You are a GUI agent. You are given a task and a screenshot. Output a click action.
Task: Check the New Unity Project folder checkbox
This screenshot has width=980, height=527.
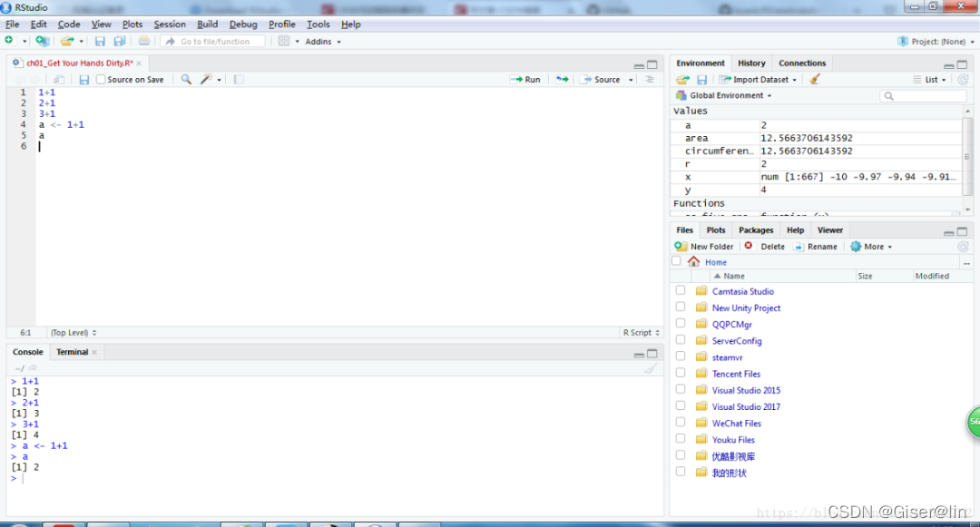coord(680,307)
